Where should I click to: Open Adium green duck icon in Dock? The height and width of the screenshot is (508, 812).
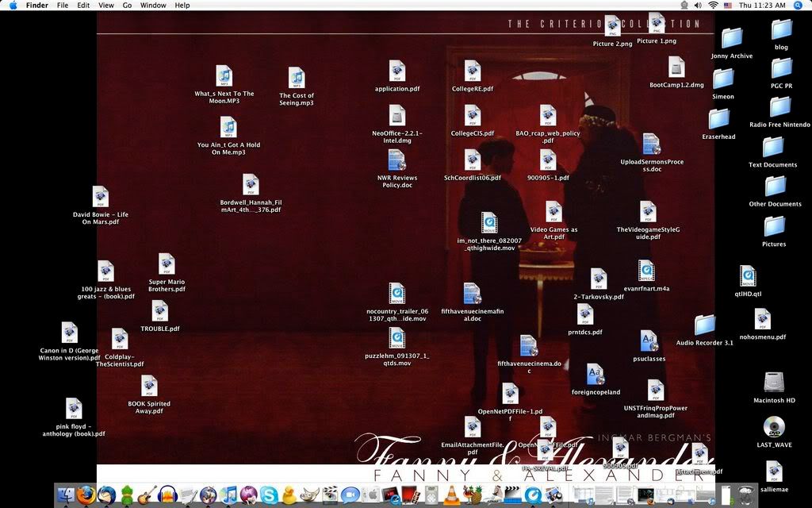[127, 495]
